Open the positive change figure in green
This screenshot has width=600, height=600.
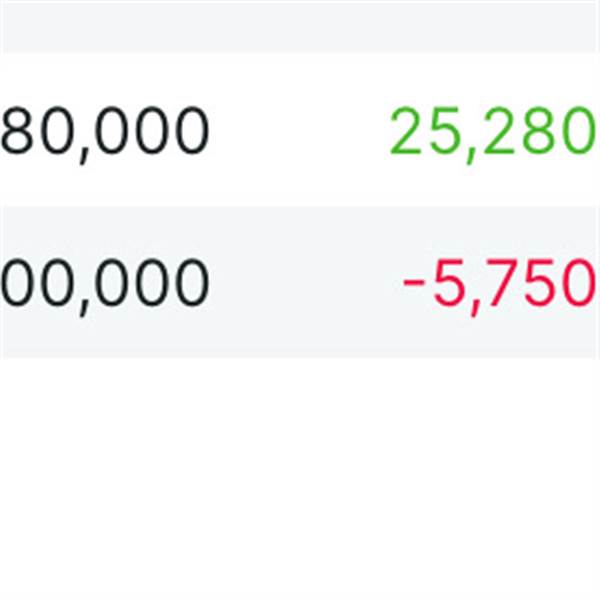(x=490, y=131)
